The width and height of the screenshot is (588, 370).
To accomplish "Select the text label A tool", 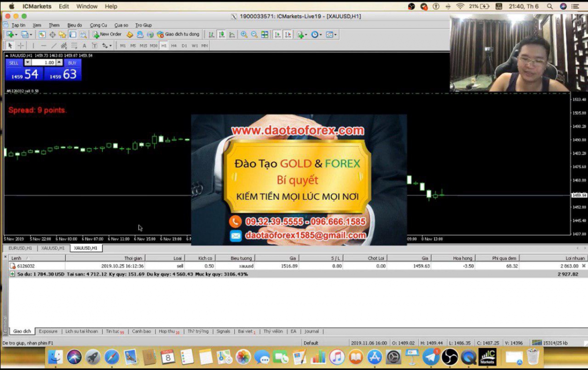I will click(84, 46).
